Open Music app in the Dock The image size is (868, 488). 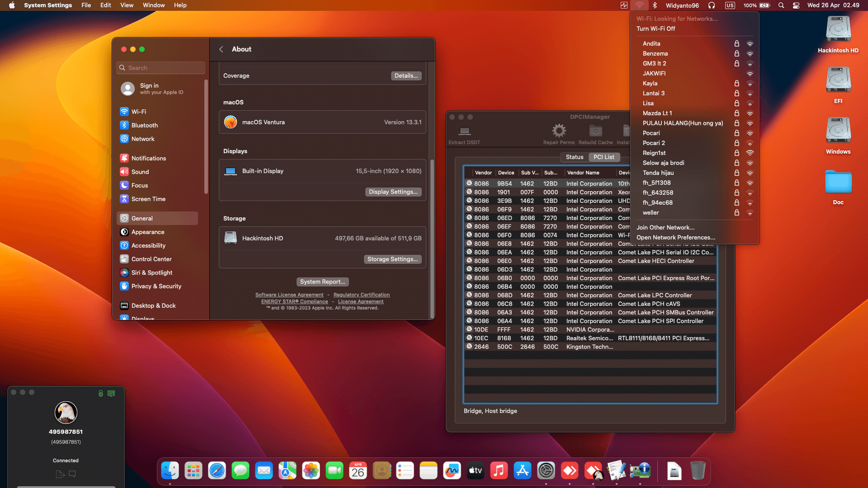pyautogui.click(x=499, y=471)
